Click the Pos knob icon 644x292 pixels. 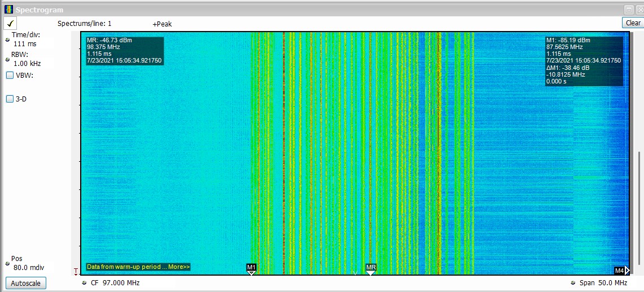click(x=7, y=263)
